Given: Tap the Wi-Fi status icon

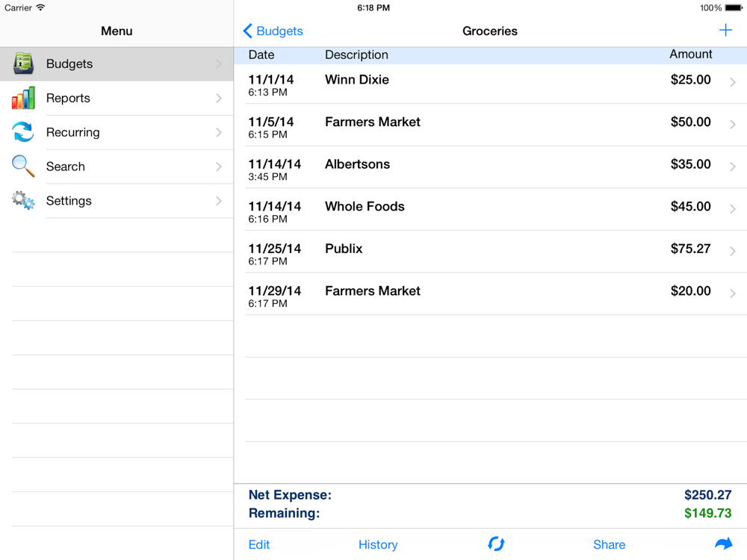Looking at the screenshot, I should click(40, 7).
